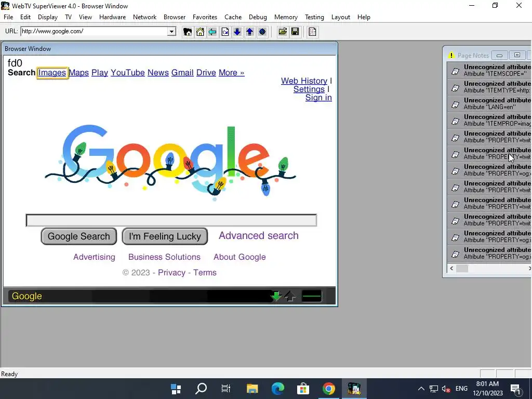Open the Windows Start menu
This screenshot has height=399, width=532.
176,389
